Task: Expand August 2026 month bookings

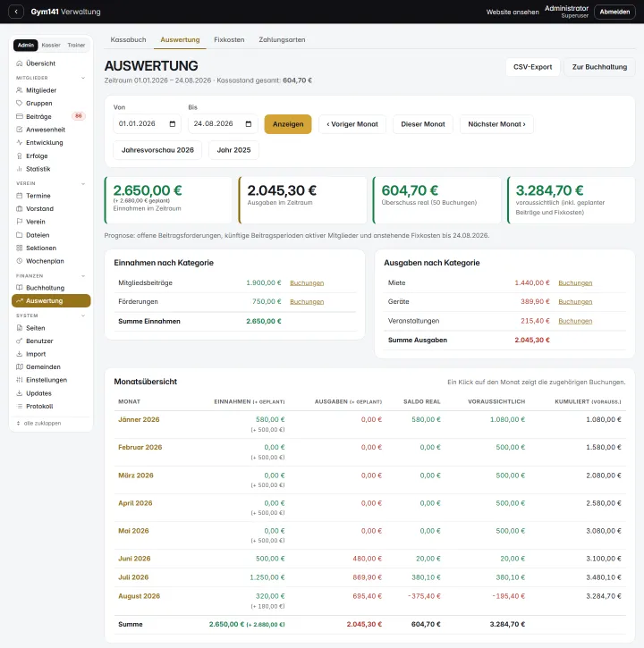Action: point(139,596)
